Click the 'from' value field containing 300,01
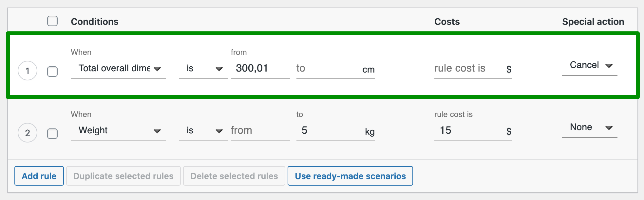644x200 pixels. 260,68
